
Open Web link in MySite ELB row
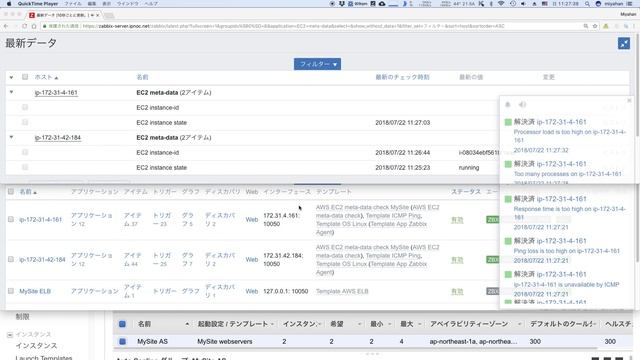click(x=251, y=291)
